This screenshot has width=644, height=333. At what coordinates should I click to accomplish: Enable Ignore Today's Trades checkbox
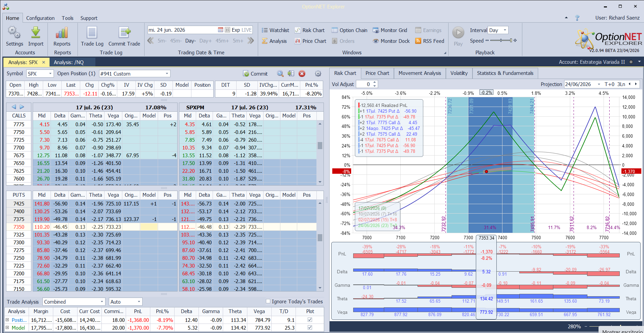268,301
